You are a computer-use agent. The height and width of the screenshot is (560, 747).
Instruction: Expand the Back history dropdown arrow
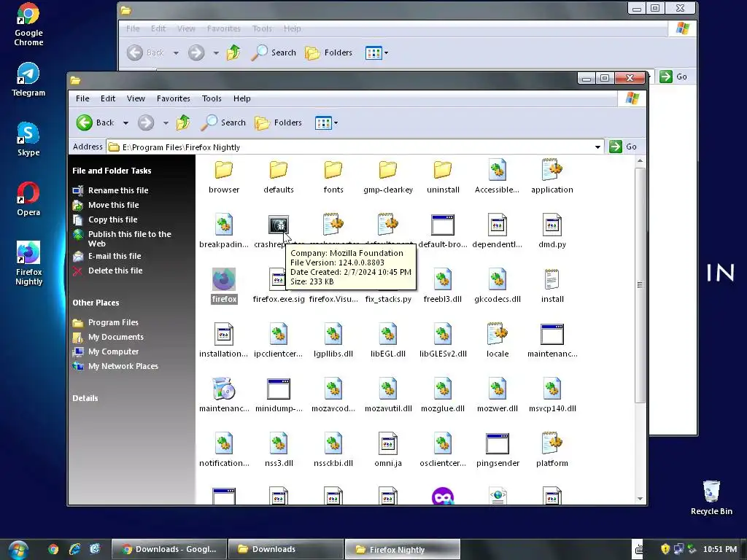tap(125, 122)
